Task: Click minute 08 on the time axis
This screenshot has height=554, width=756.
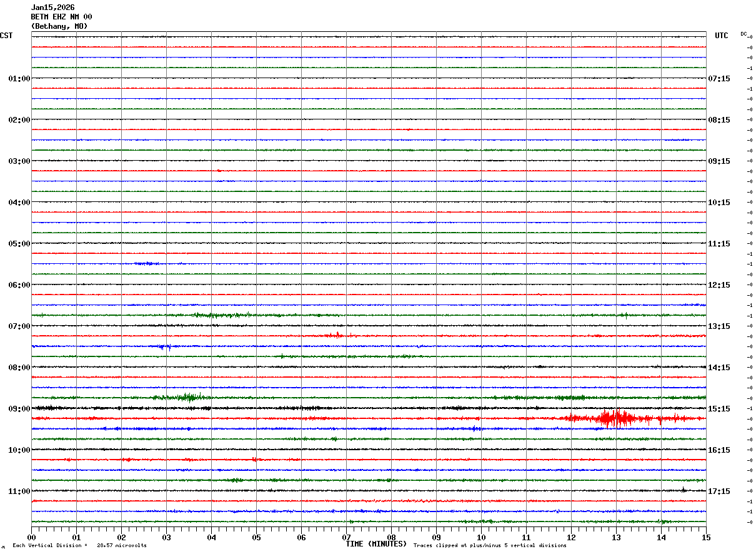Action: [391, 537]
